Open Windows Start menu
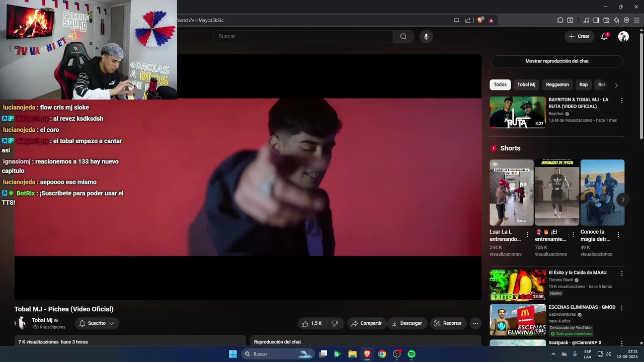644x362 pixels. point(233,354)
